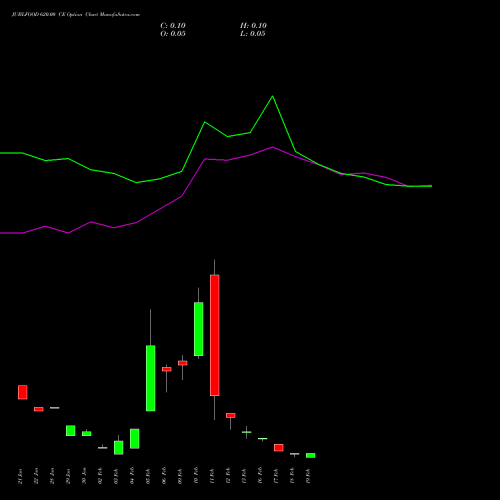The image size is (500, 500).
Task: Select the green candle for 10 Feb
Action: 199,329
